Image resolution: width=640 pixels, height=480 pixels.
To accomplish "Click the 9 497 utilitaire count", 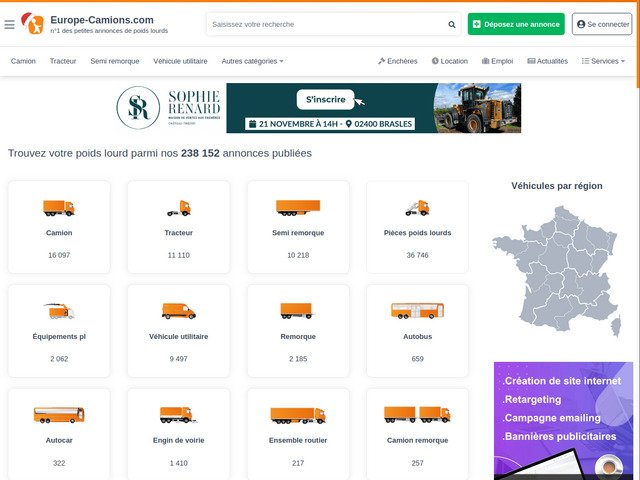I will point(178,359).
